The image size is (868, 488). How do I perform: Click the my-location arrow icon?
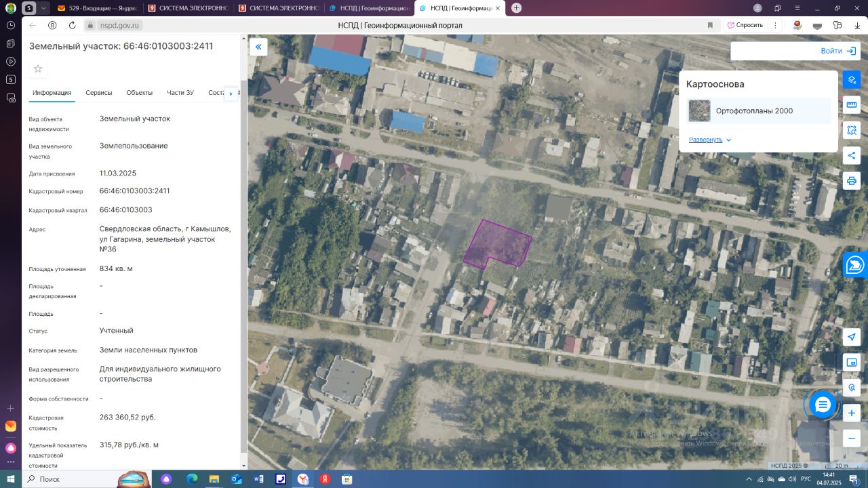pyautogui.click(x=852, y=338)
